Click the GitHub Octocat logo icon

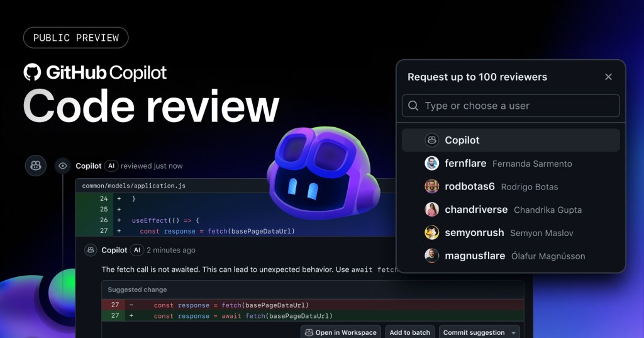(32, 72)
